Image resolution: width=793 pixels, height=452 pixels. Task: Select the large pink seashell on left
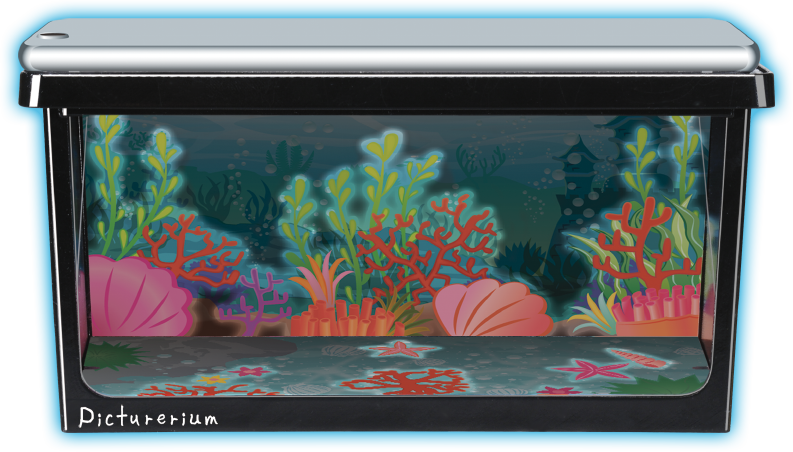(133, 296)
